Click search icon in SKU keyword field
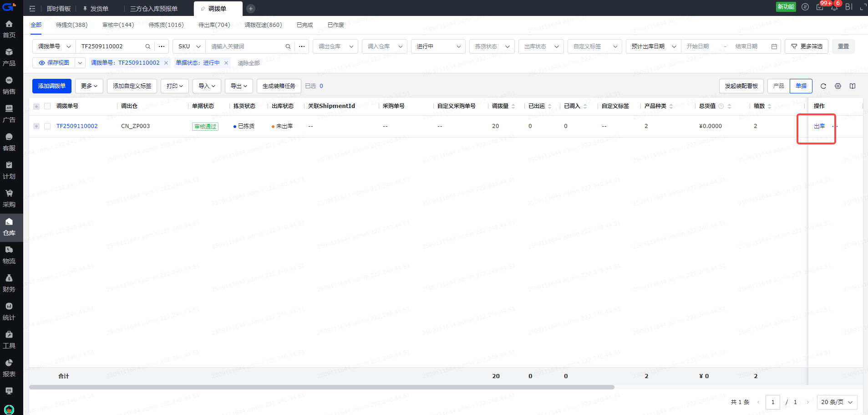868x415 pixels. point(288,46)
